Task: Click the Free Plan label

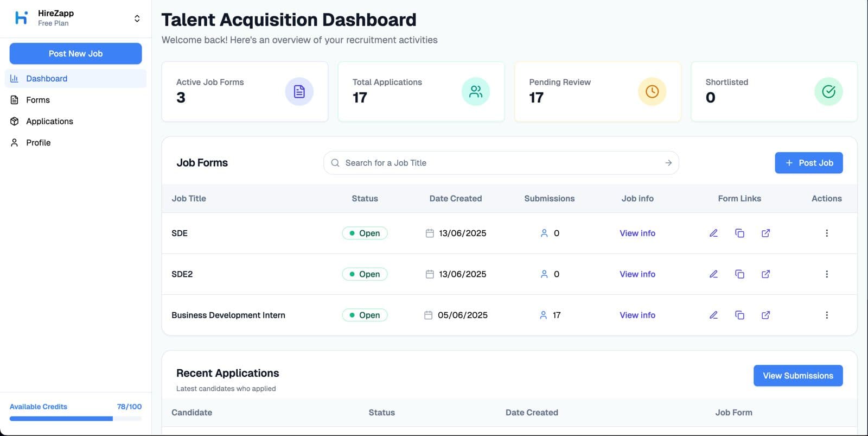Action: pos(53,23)
